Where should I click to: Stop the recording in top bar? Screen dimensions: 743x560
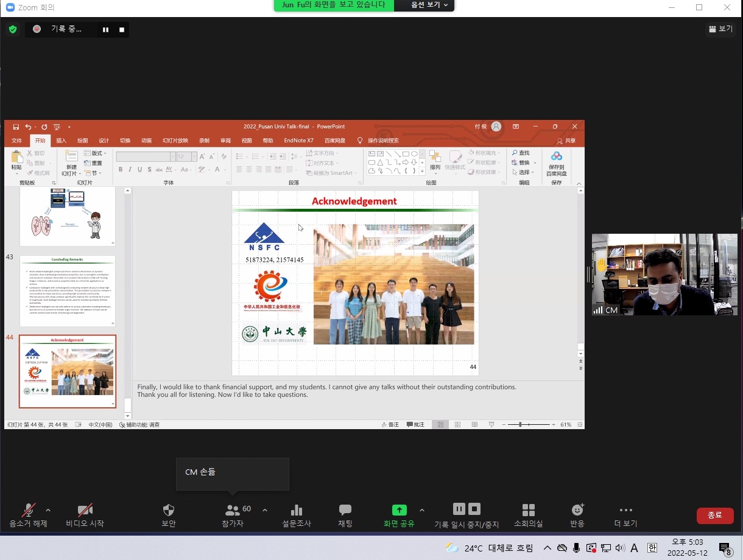122,29
